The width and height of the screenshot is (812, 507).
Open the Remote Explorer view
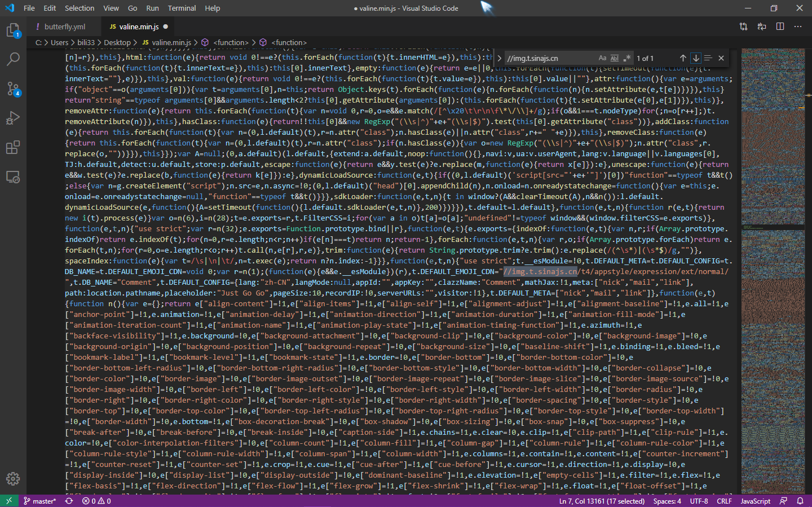click(x=13, y=177)
